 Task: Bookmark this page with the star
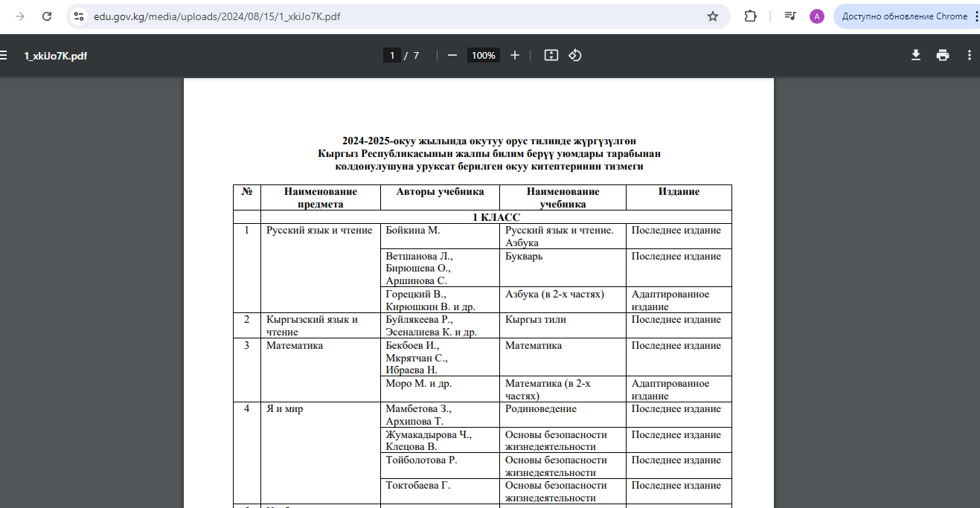click(713, 16)
